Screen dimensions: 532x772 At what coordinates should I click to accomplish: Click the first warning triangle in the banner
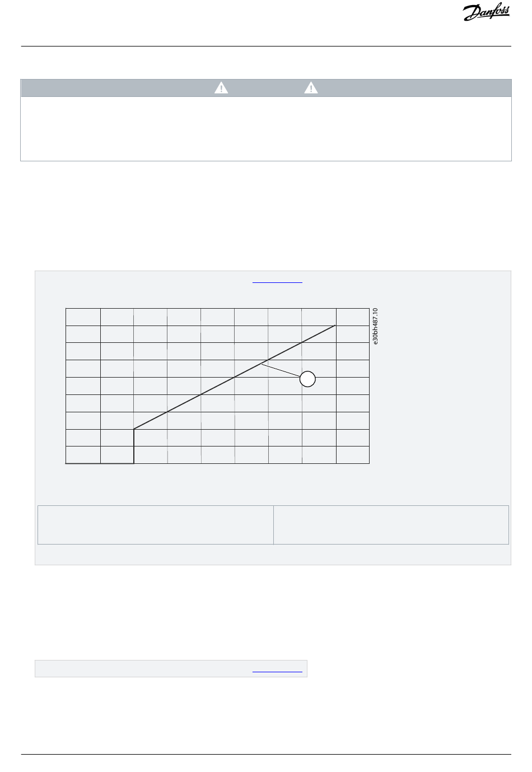[221, 88]
